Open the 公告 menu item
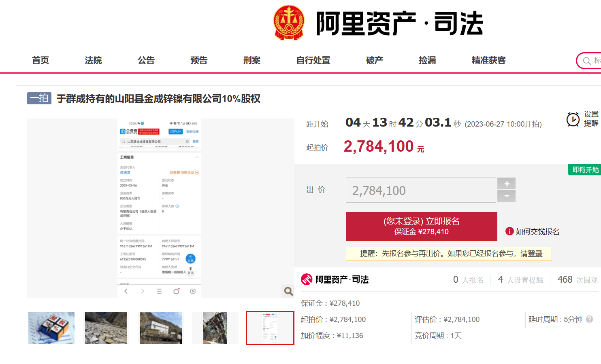Image resolution: width=601 pixels, height=364 pixels. pyautogui.click(x=146, y=60)
